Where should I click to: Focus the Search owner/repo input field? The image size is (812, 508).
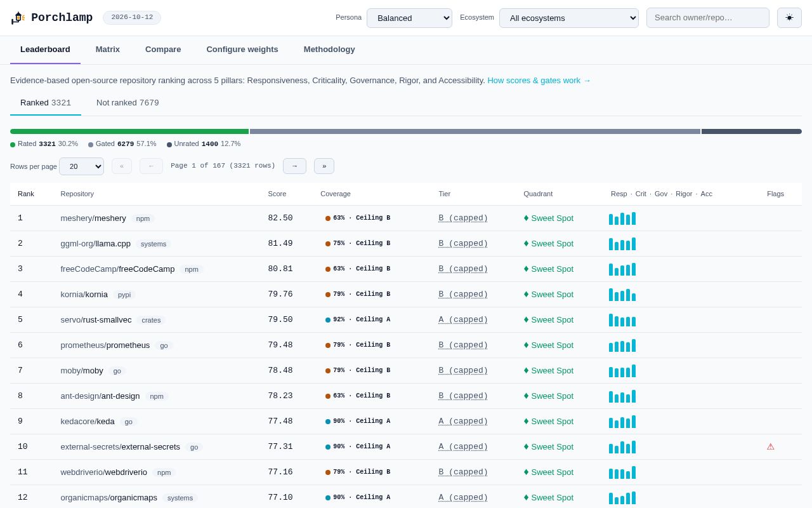tap(708, 18)
